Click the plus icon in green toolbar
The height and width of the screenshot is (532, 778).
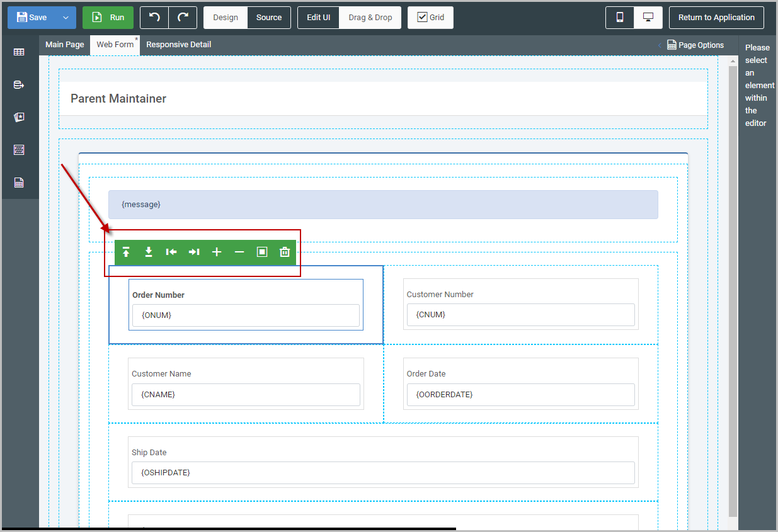pyautogui.click(x=217, y=252)
